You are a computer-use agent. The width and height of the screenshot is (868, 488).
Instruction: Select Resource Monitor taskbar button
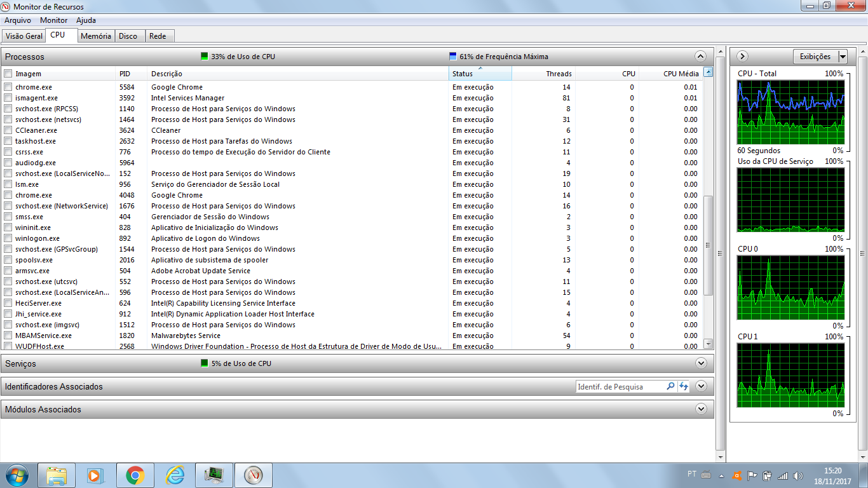(254, 475)
